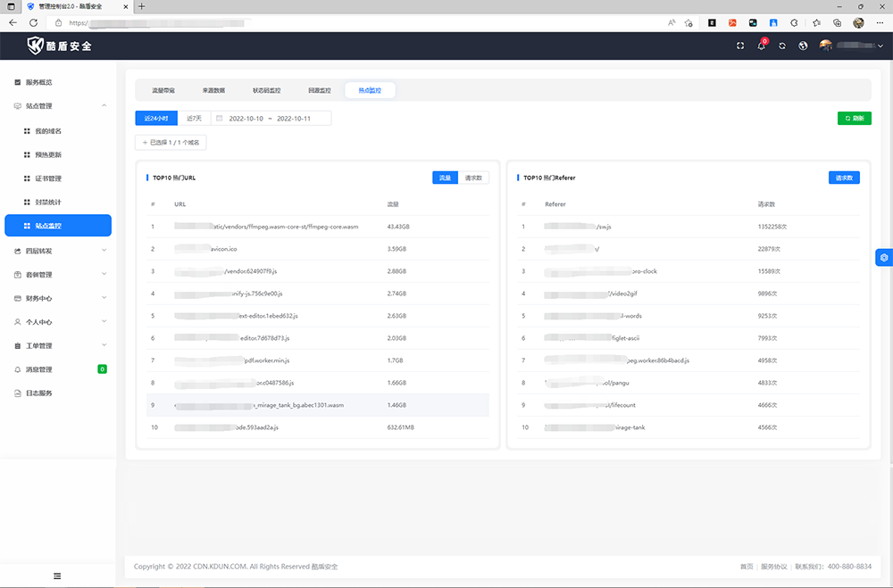893x588 pixels.
Task: Expand the 工单管理 menu chevron
Action: 104,345
